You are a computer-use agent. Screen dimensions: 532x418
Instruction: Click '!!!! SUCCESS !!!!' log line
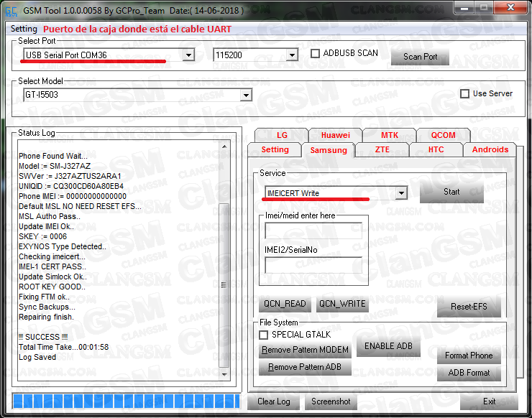point(43,337)
